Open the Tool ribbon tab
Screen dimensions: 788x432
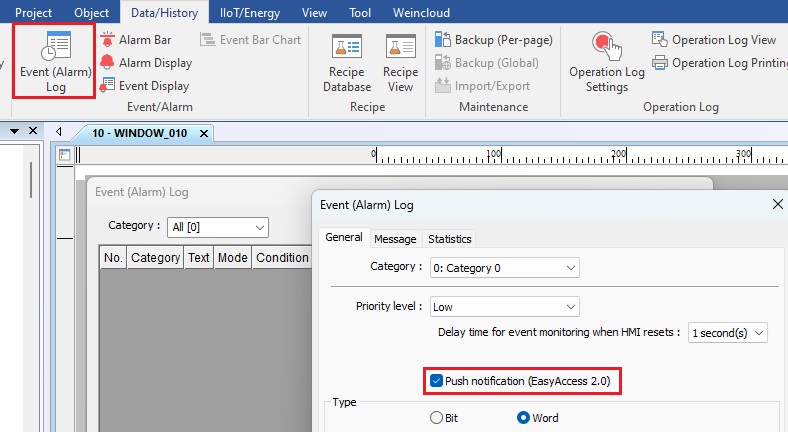coord(360,13)
